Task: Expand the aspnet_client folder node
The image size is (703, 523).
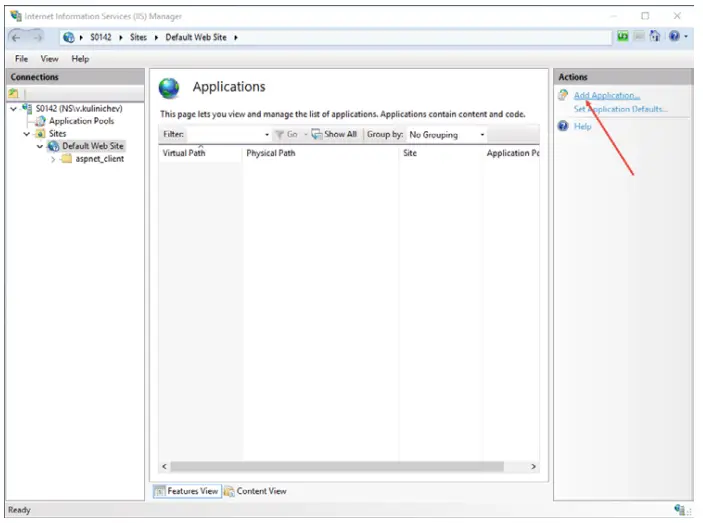Action: tap(53, 159)
